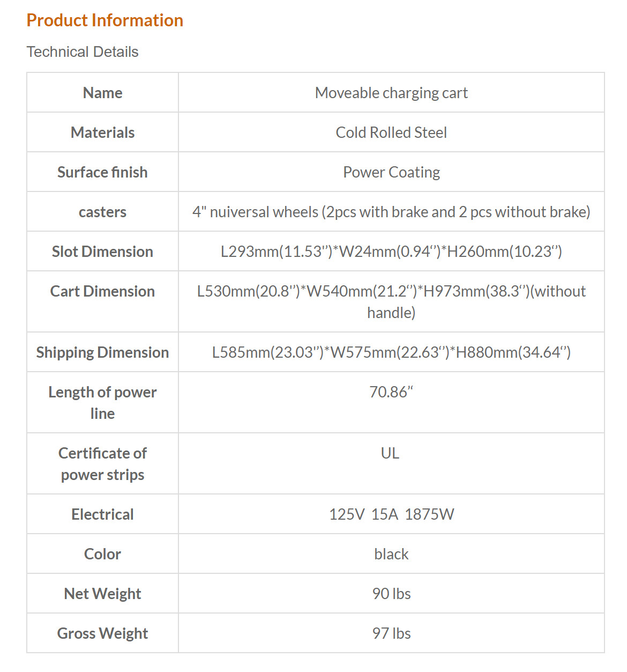Click the black color value cell

tap(391, 554)
